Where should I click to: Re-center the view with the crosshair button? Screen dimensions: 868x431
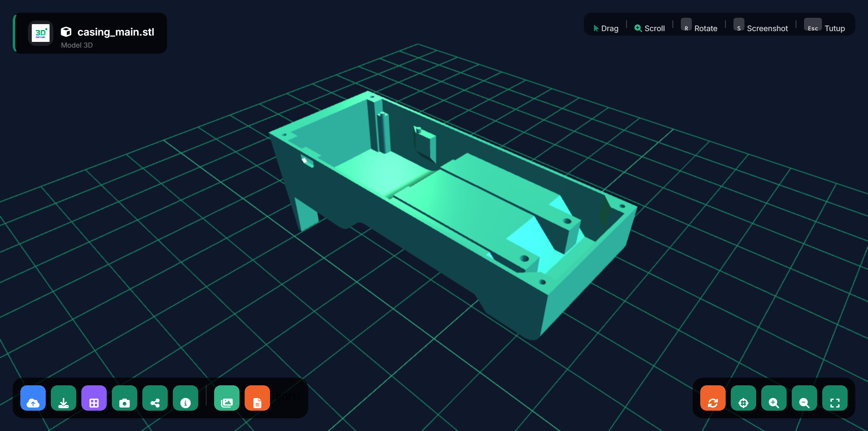[743, 398]
